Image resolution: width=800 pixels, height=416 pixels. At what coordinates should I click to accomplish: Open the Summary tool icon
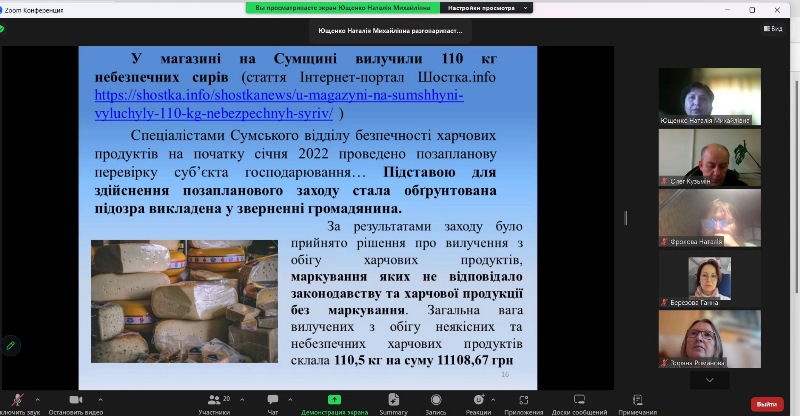click(393, 399)
